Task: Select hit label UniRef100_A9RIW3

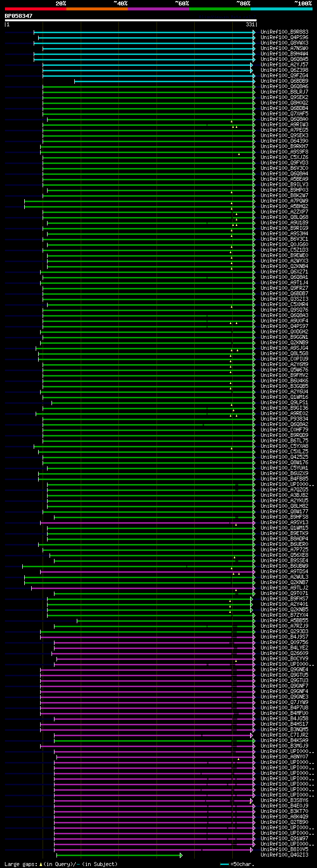Action: (x=284, y=125)
